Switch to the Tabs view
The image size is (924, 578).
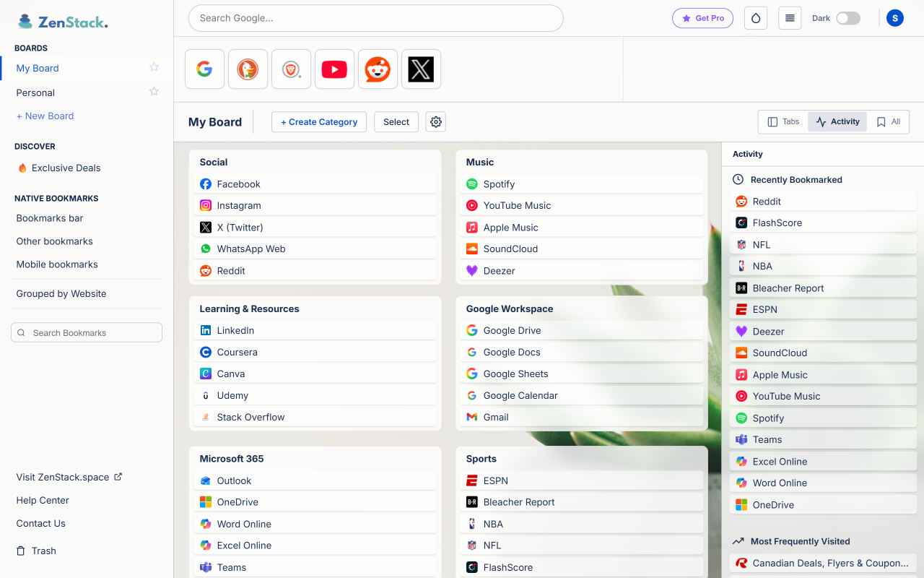[782, 121]
